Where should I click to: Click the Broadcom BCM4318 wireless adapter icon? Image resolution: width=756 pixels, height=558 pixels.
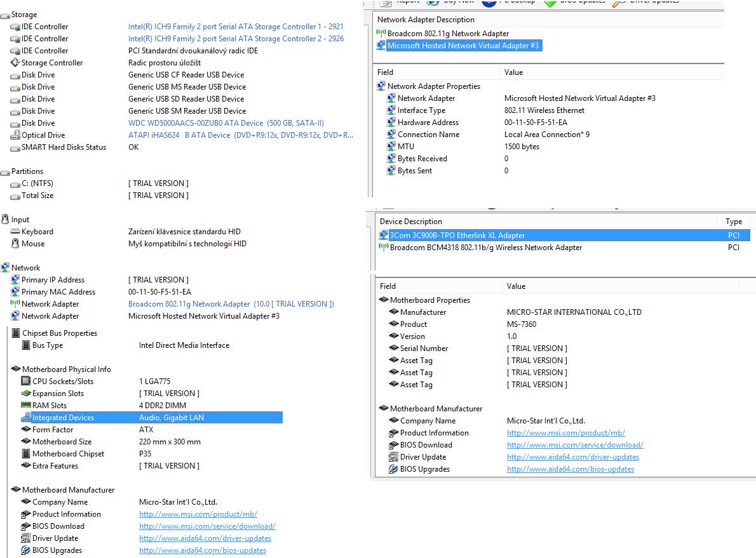pyautogui.click(x=384, y=247)
